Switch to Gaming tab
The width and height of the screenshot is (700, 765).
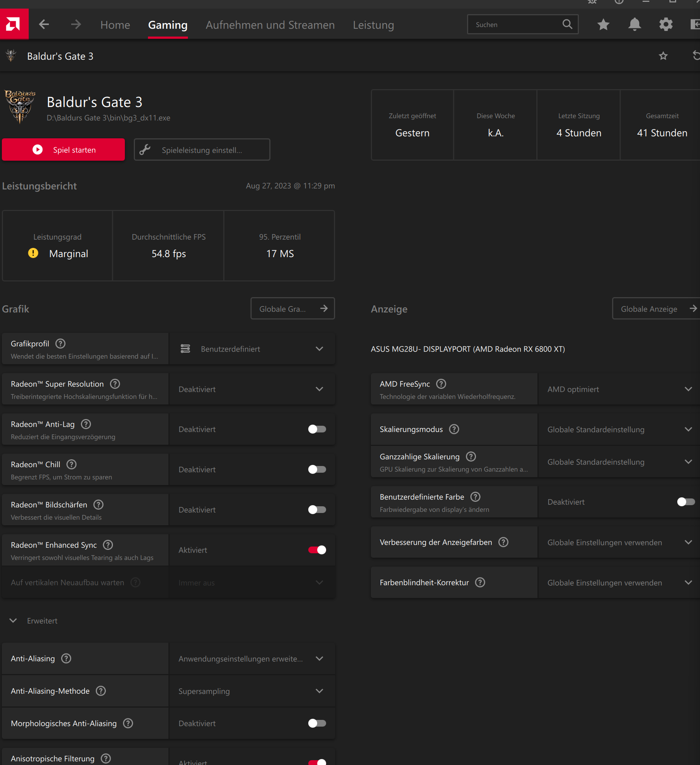[x=168, y=25]
